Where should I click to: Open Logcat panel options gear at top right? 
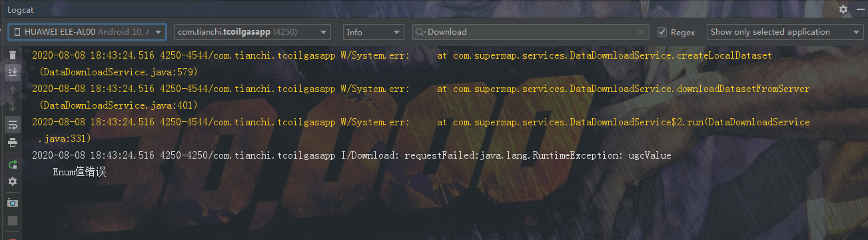click(843, 9)
